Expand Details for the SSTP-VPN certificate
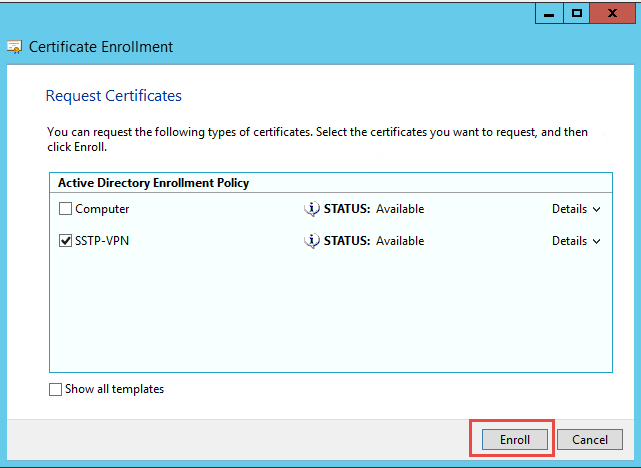 point(576,241)
